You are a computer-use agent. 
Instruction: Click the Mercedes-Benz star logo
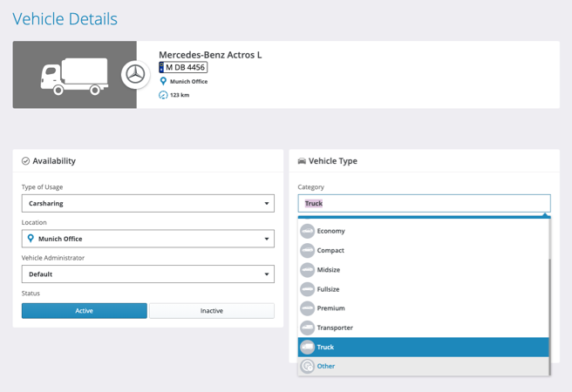135,74
